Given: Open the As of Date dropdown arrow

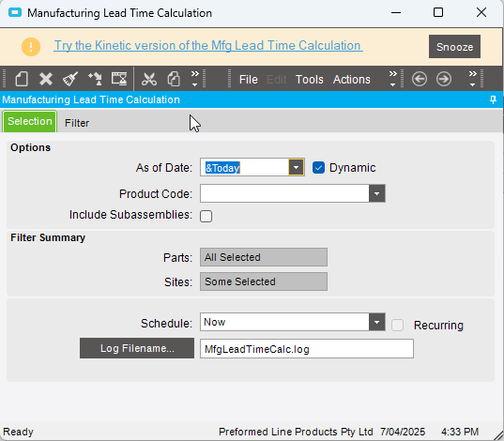Looking at the screenshot, I should coord(296,167).
